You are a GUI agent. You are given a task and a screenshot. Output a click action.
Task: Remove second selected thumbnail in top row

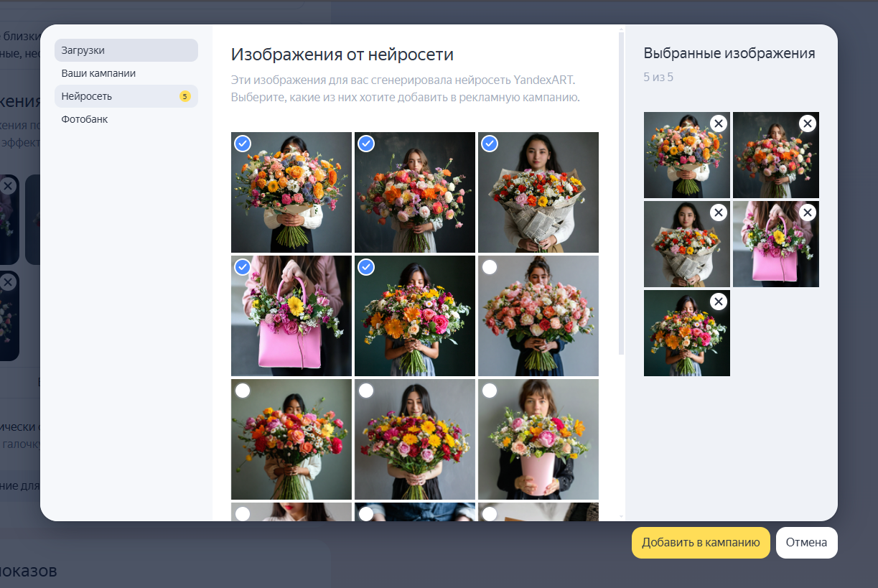pos(807,123)
